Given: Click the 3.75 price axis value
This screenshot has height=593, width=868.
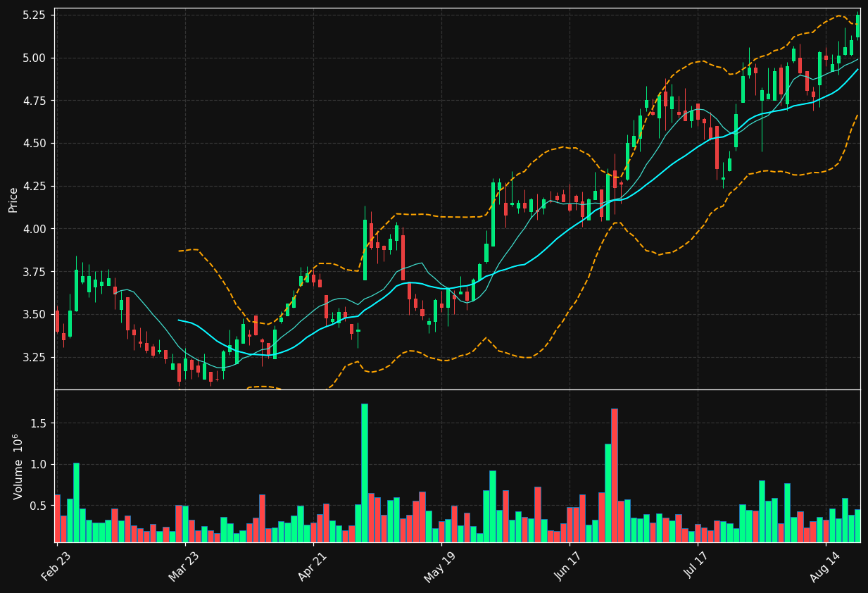Looking at the screenshot, I should (34, 272).
